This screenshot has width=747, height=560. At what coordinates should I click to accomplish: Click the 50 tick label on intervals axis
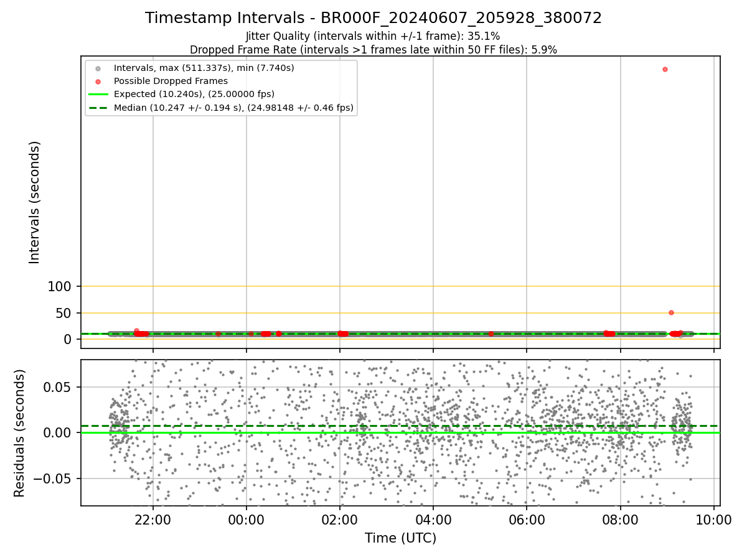65,313
